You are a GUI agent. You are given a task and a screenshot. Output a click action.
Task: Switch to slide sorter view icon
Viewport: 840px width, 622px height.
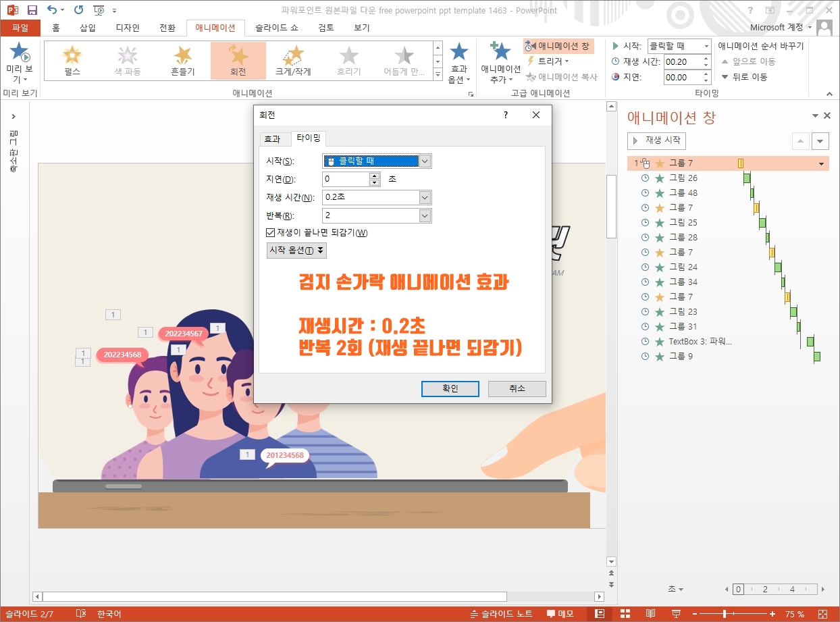tap(625, 614)
